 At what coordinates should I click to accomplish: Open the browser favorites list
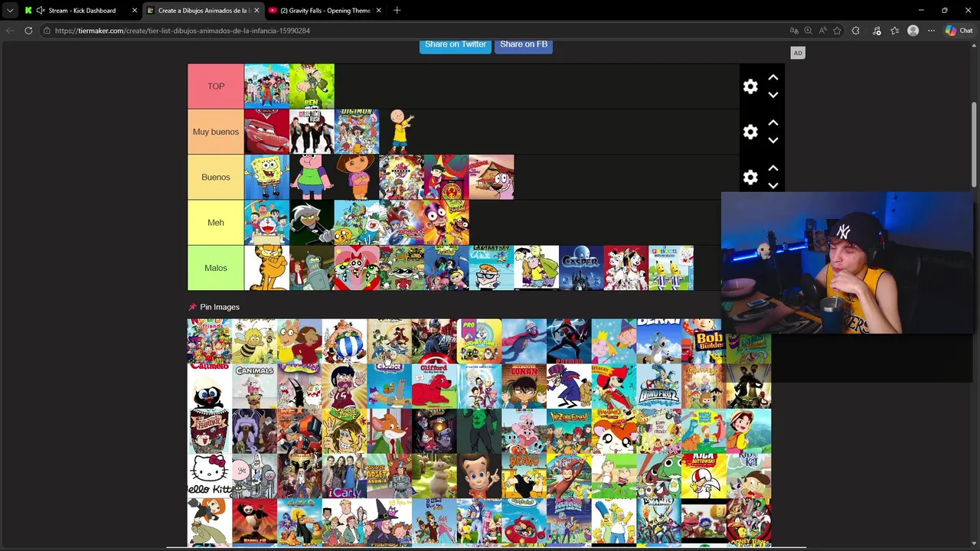click(894, 31)
